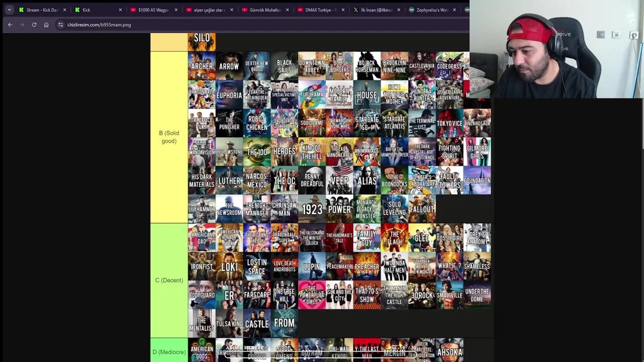The height and width of the screenshot is (362, 644).
Task: Click the Heroes tile
Action: click(x=284, y=152)
